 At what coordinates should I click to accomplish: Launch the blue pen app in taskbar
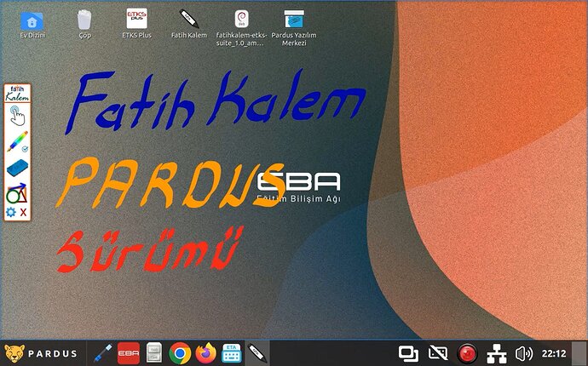click(x=102, y=353)
